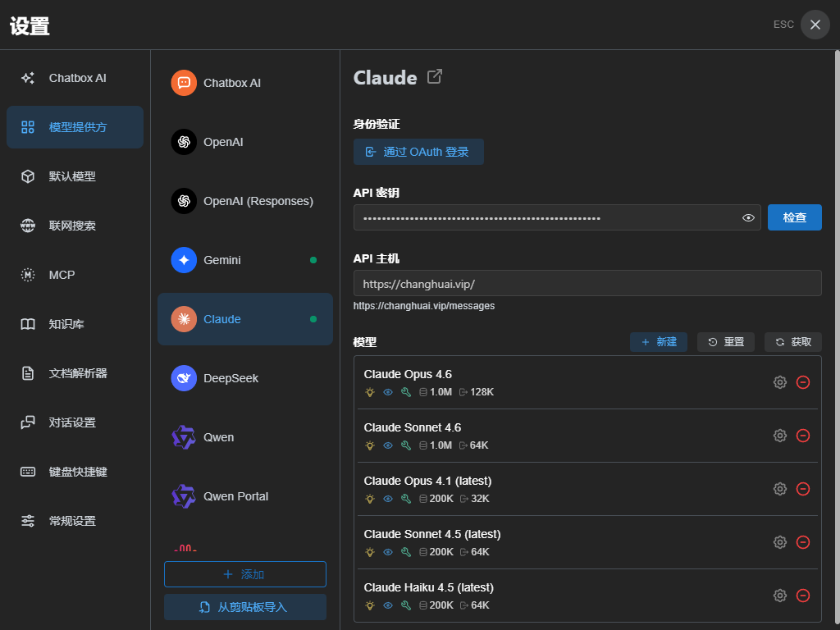Image resolution: width=840 pixels, height=630 pixels.
Task: Click the 添加 provider button
Action: pos(244,574)
